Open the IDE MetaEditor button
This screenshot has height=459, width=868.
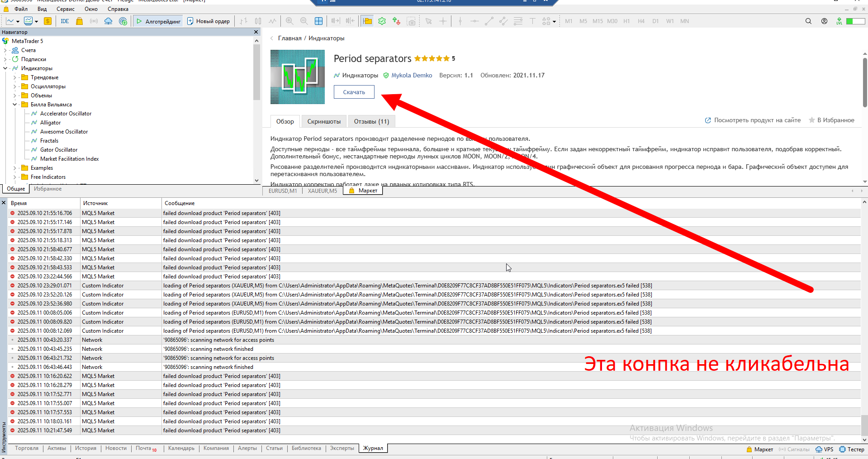click(65, 21)
